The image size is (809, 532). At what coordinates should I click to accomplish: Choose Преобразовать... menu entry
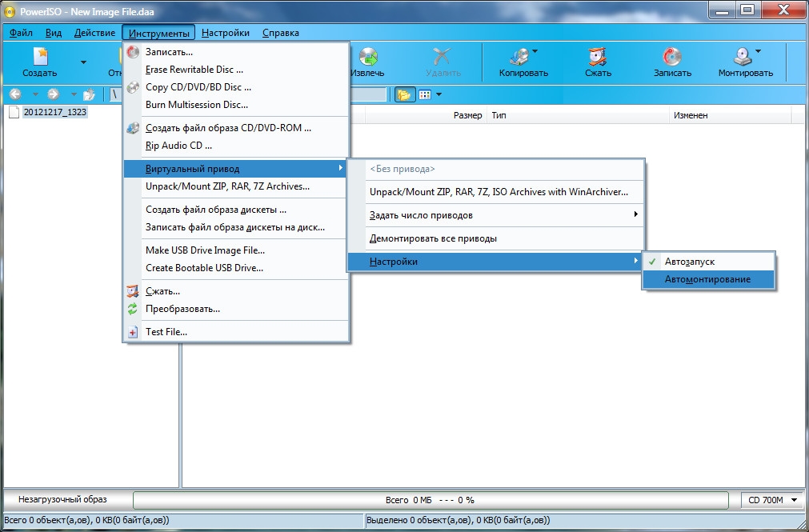point(236,309)
